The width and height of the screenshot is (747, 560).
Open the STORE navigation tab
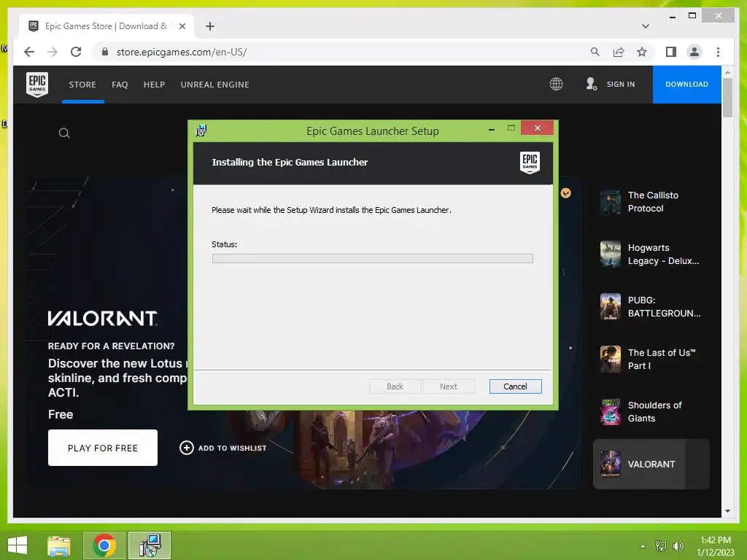coord(82,85)
